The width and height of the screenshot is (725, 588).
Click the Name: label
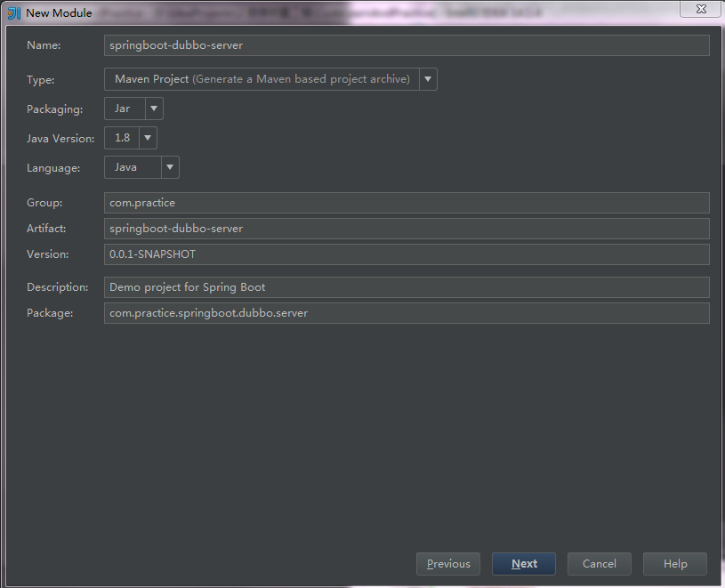coord(44,45)
